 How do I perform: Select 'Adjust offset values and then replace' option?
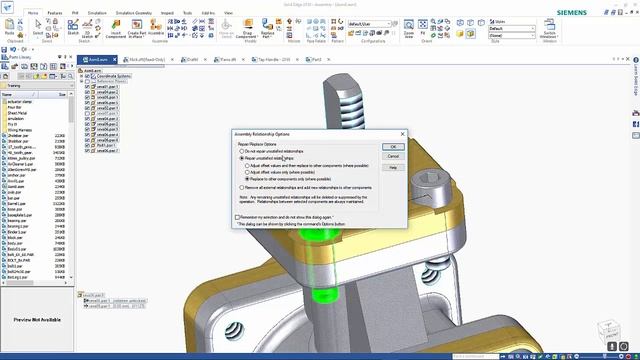tap(247, 166)
